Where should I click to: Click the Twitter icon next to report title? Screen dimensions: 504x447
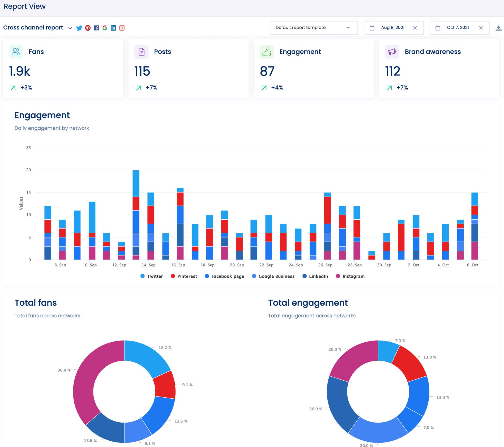click(79, 28)
